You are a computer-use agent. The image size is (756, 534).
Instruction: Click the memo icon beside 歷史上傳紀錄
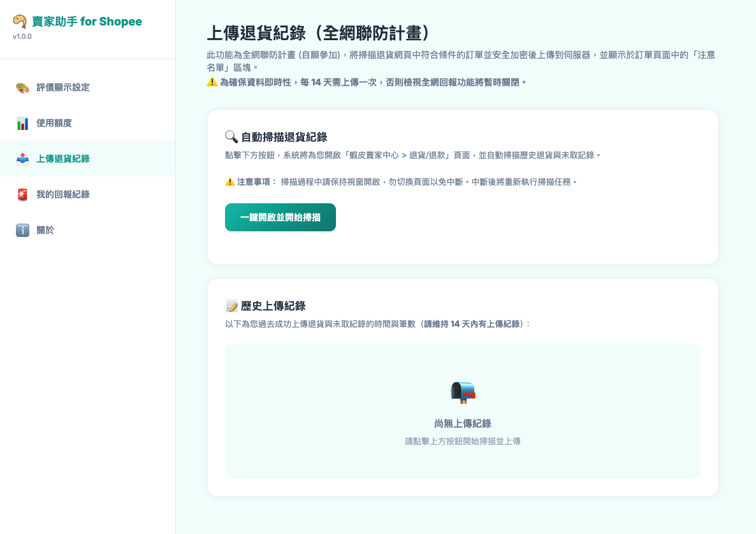[231, 306]
